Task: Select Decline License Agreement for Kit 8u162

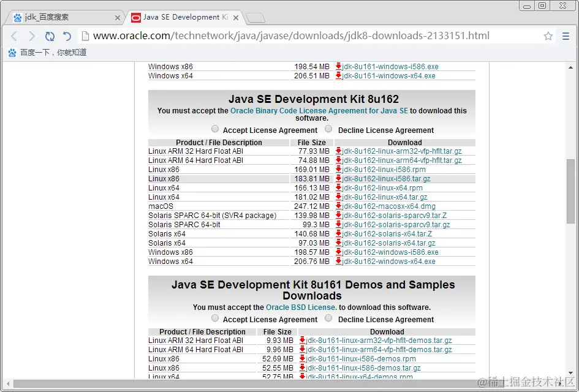Action: pyautogui.click(x=328, y=129)
